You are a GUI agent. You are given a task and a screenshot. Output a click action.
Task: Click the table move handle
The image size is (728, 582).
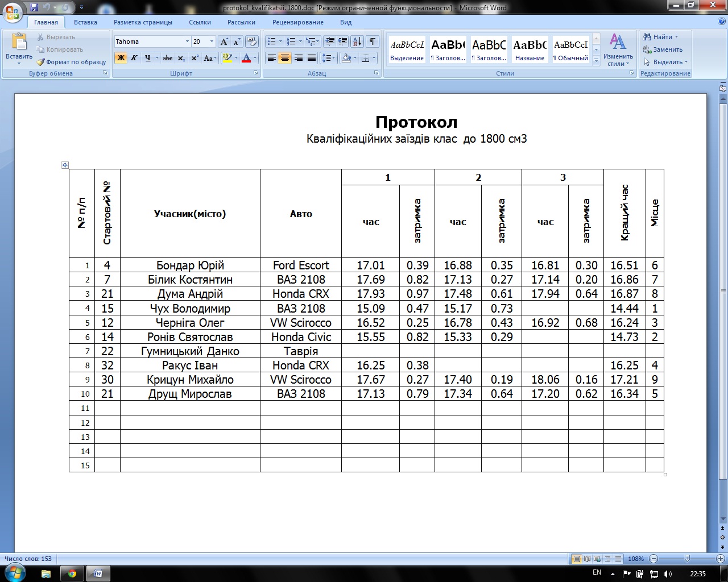65,165
